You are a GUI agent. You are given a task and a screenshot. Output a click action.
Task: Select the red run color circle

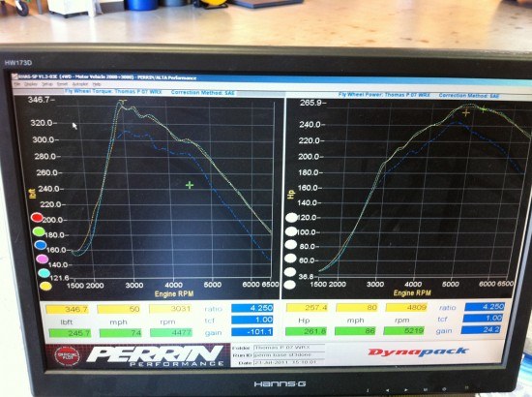pyautogui.click(x=37, y=217)
